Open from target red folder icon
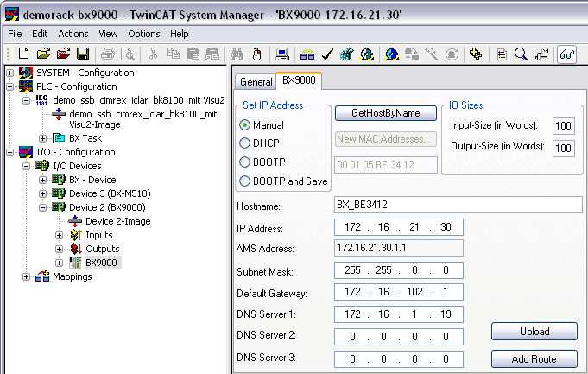The image size is (588, 374). tap(63, 54)
